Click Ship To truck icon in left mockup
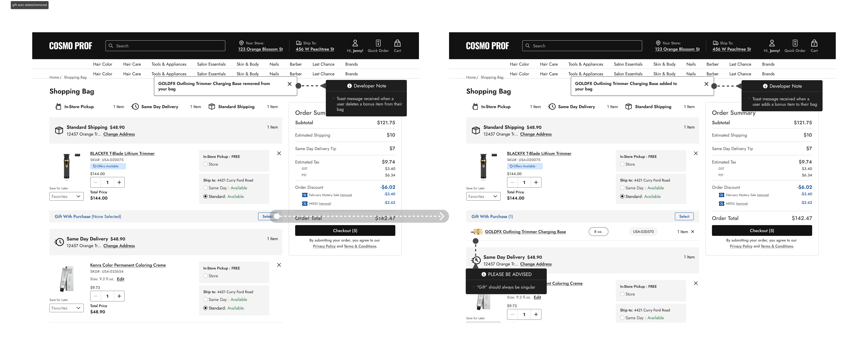Screen dimensions: 868x355 pos(299,43)
